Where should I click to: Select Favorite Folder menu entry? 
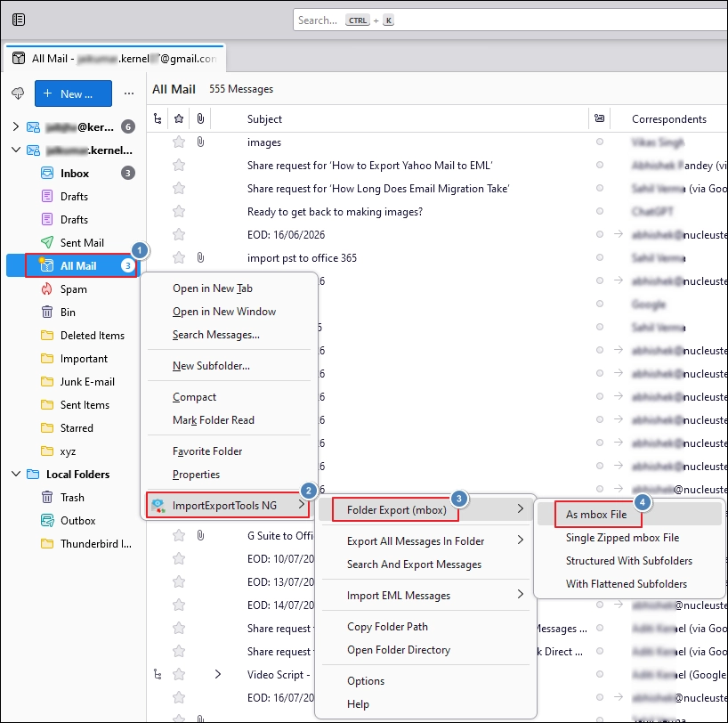pos(207,451)
